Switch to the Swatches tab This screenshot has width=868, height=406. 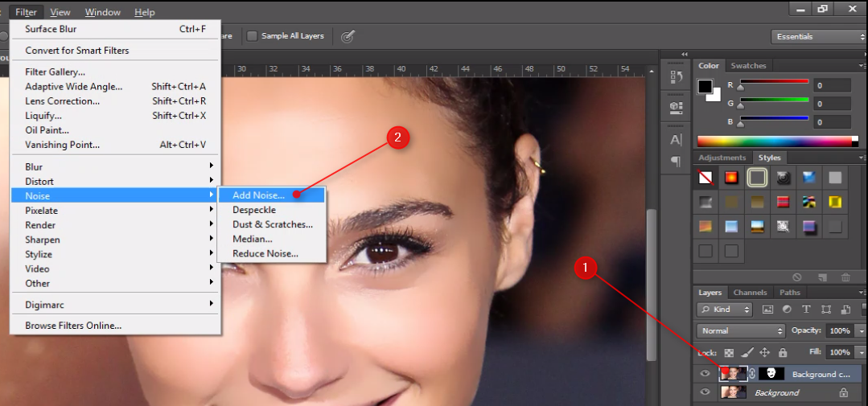tap(748, 66)
